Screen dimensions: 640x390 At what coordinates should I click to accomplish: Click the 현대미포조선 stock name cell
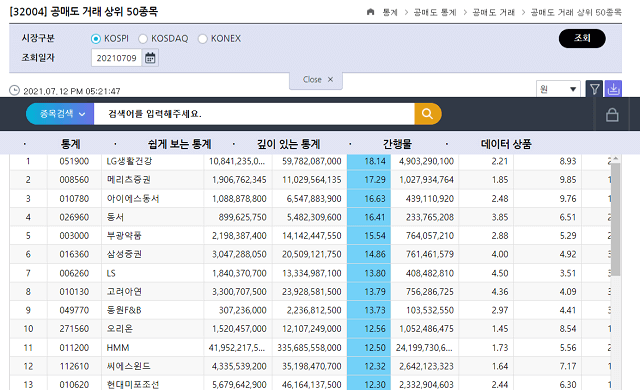pos(152,384)
